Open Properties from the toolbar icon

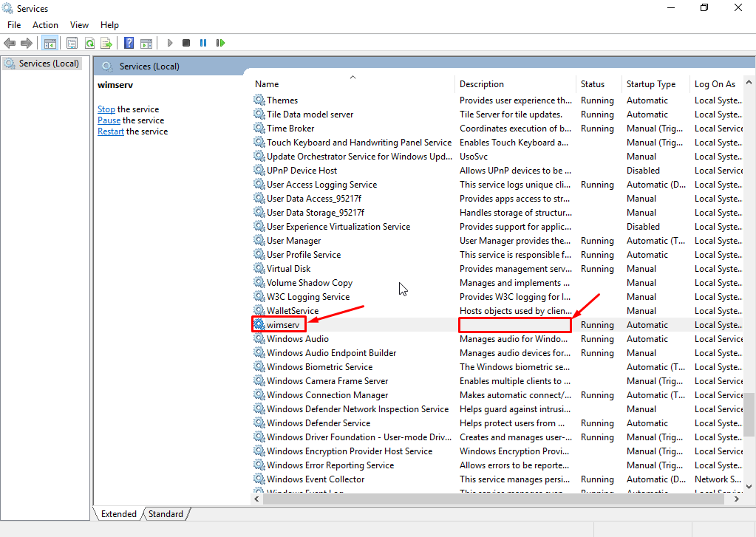72,43
